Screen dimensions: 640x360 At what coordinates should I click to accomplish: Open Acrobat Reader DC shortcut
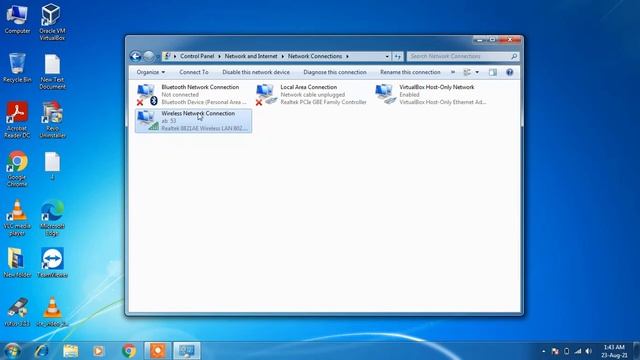[x=17, y=120]
